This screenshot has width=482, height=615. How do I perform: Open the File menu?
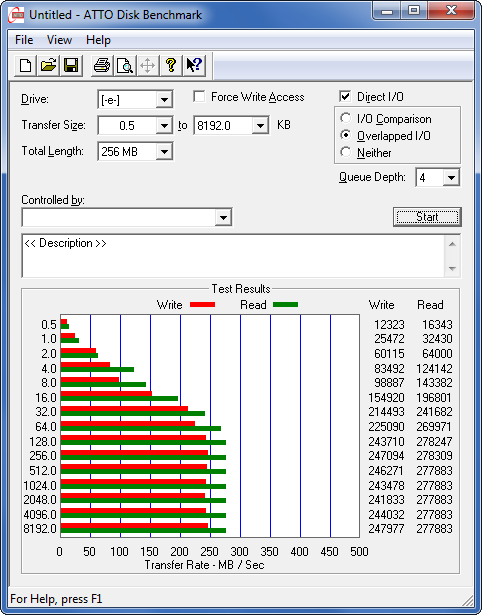click(x=24, y=40)
